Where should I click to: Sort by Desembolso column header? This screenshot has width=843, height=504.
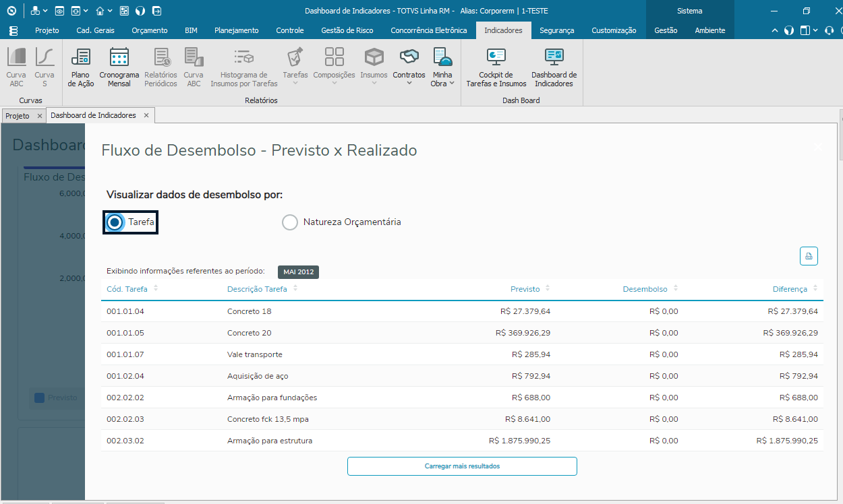pyautogui.click(x=645, y=289)
